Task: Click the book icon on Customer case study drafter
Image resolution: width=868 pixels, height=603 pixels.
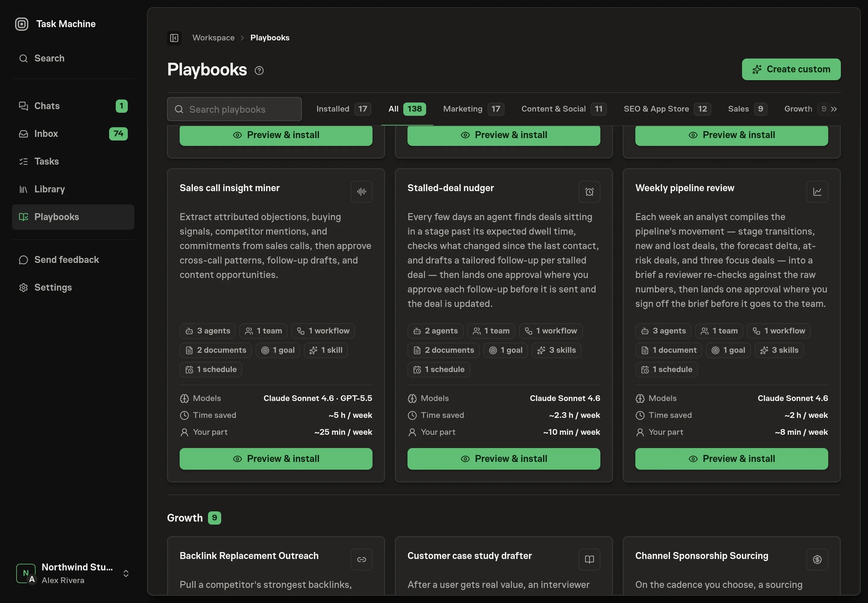Action: (x=589, y=560)
